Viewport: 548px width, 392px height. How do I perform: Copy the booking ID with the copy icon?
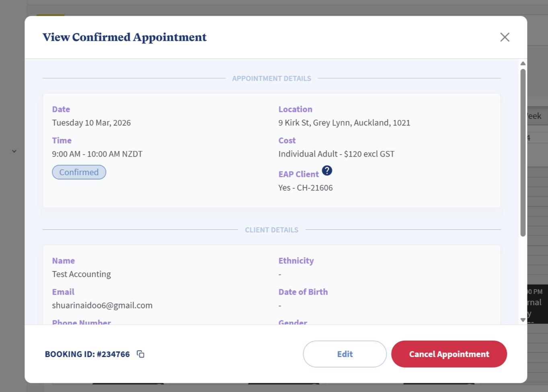140,354
